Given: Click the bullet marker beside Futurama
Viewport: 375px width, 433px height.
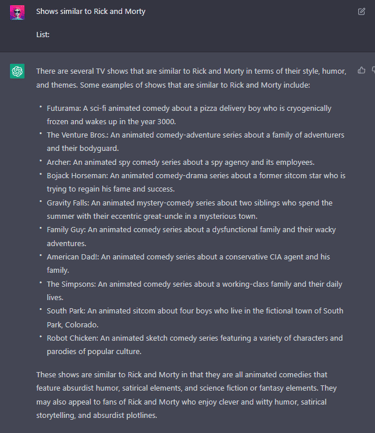Looking at the screenshot, I should click(41, 107).
